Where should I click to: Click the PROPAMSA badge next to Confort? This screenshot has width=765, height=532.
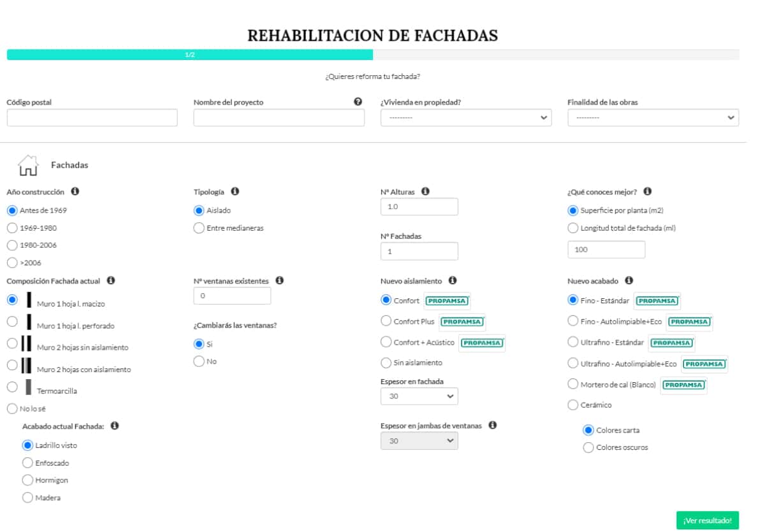[x=448, y=300]
